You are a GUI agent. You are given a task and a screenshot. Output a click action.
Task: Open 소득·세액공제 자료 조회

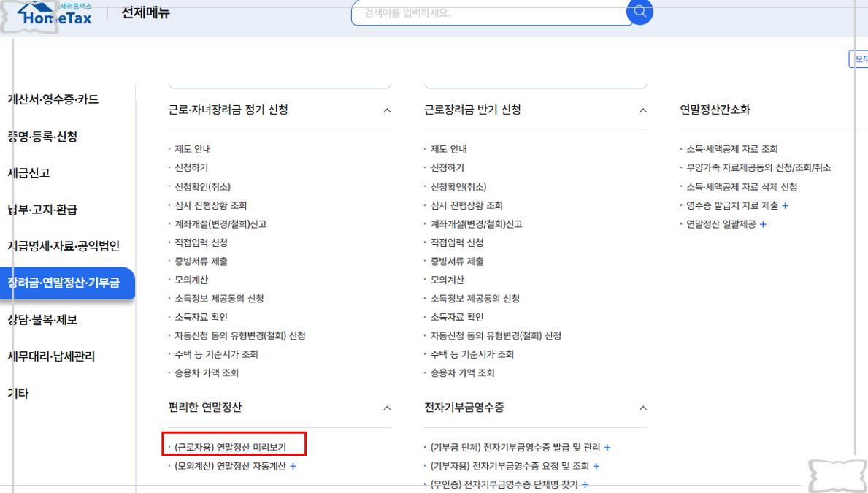pyautogui.click(x=731, y=149)
